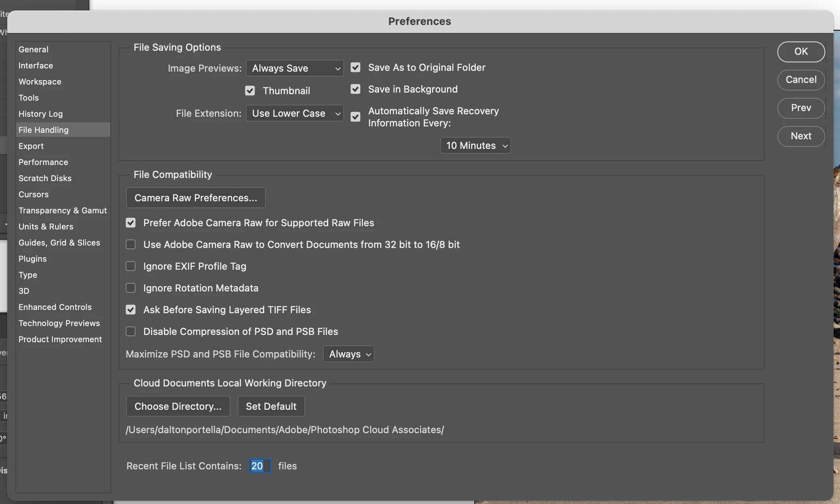840x504 pixels.
Task: Confirm preferences with the OK button
Action: click(801, 52)
